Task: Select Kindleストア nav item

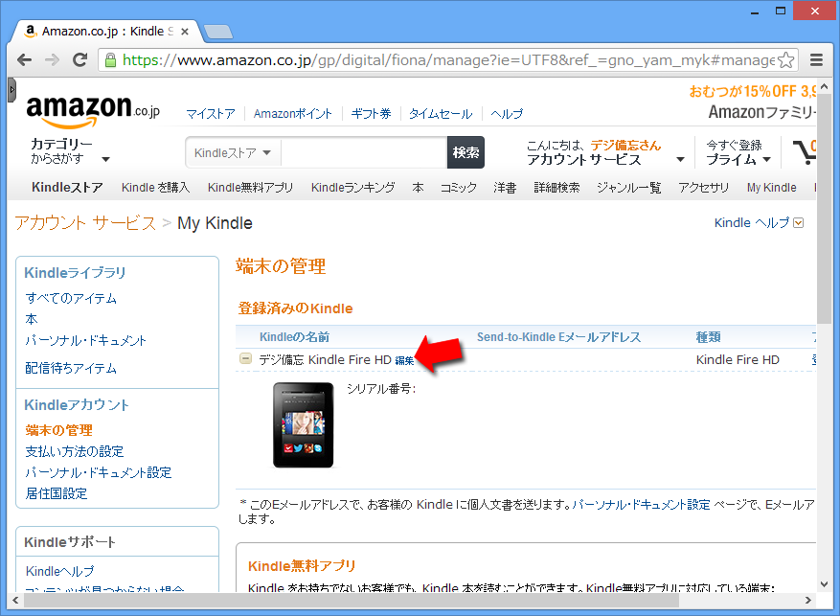Action: 67,188
